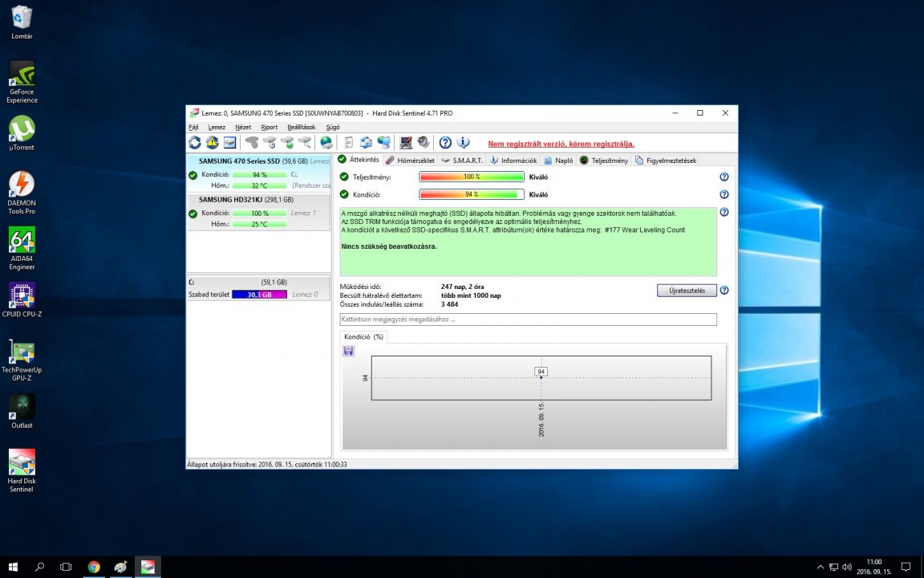Image resolution: width=924 pixels, height=578 pixels.
Task: Click the disk with clock toolbar icon
Action: pyautogui.click(x=269, y=142)
